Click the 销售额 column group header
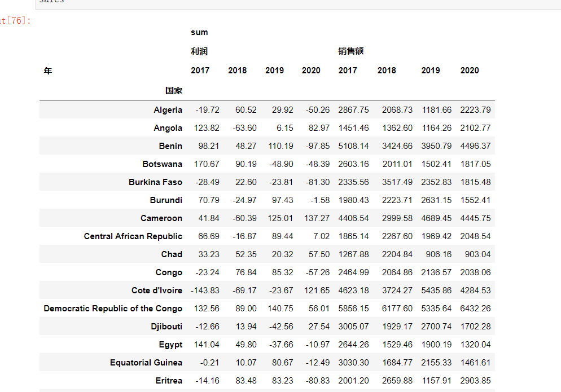Viewport: 561px width, 392px height. pos(351,51)
